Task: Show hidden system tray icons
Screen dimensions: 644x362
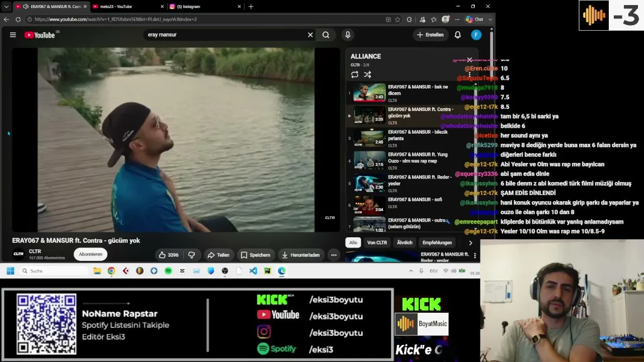Action: click(x=411, y=271)
